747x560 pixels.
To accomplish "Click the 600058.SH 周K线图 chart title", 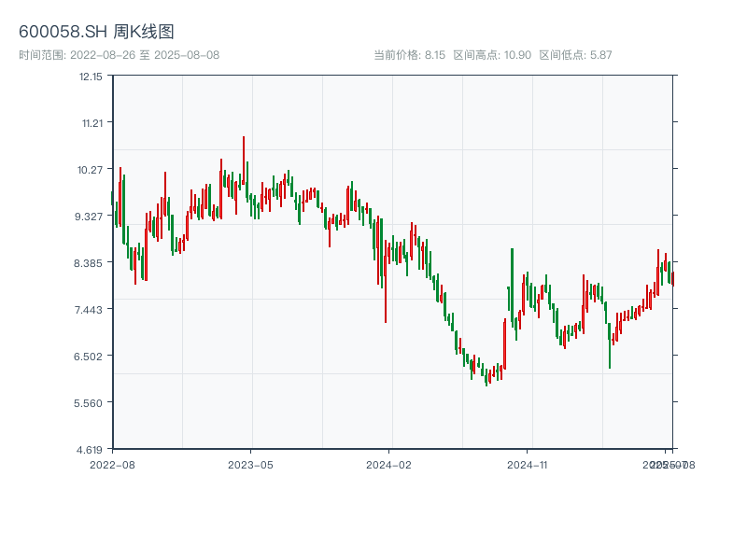I will pos(96,32).
